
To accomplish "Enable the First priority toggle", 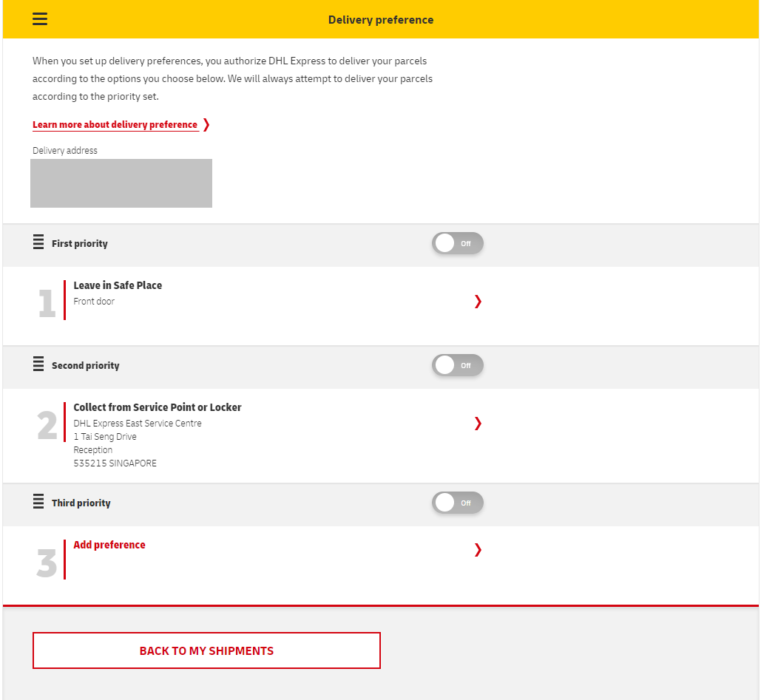I will (457, 243).
